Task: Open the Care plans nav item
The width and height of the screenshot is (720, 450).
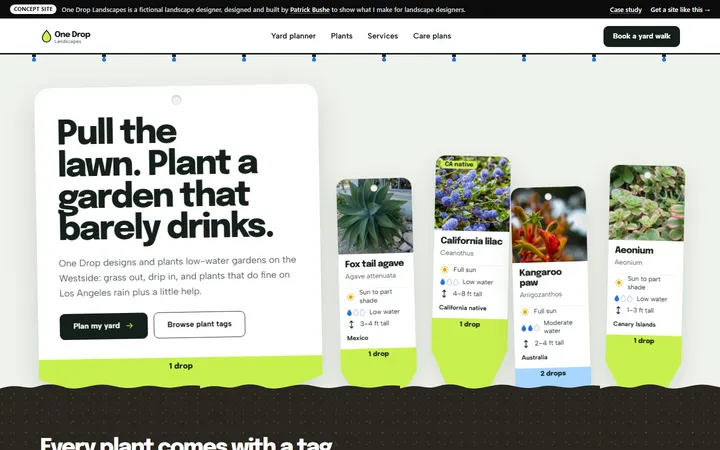Action: click(432, 36)
